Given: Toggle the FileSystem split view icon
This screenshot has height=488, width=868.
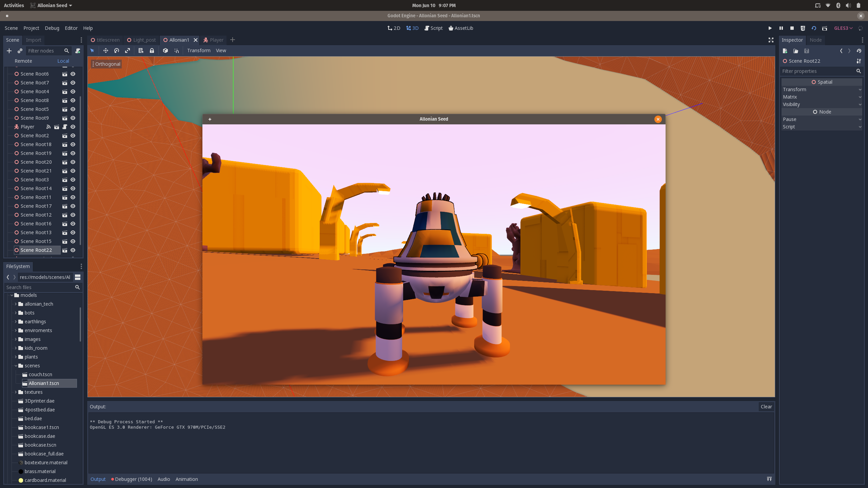Looking at the screenshot, I should pos(78,277).
